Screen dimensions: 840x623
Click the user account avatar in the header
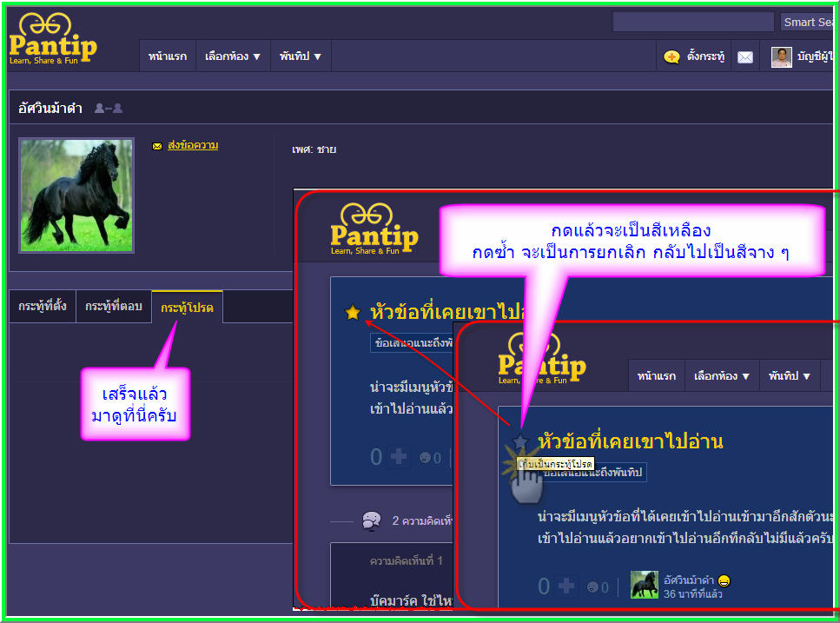pos(781,56)
